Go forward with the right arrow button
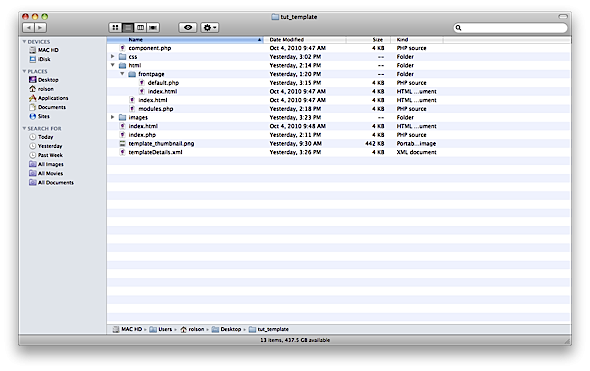The image size is (590, 371). 40,27
